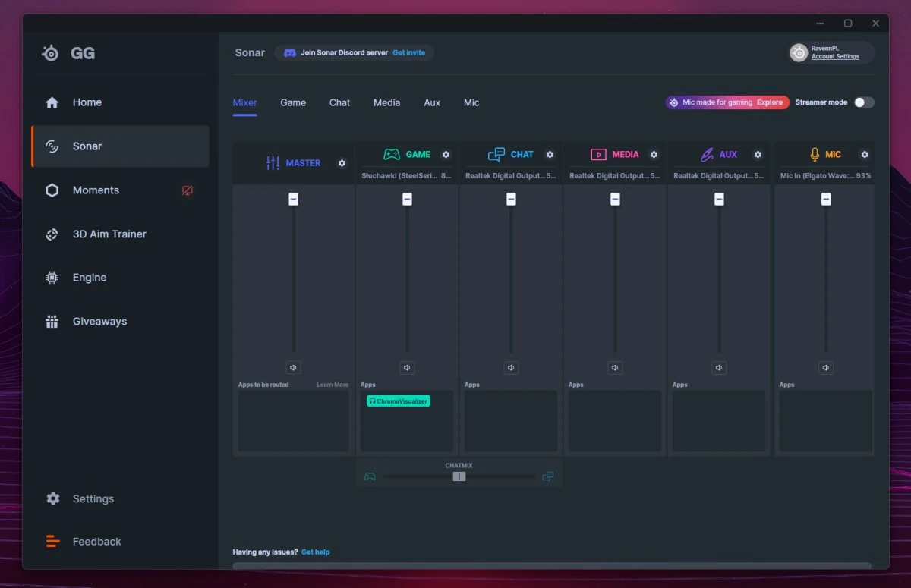Click the Get invite Discord link
This screenshot has height=588, width=911.
(x=408, y=53)
